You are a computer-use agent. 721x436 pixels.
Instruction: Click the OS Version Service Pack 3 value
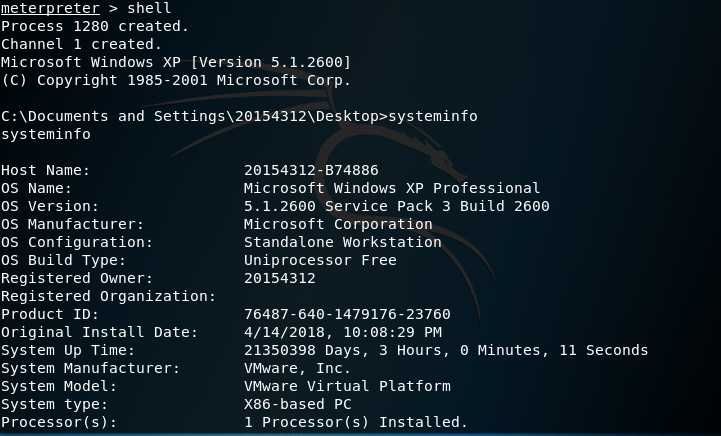pos(396,206)
